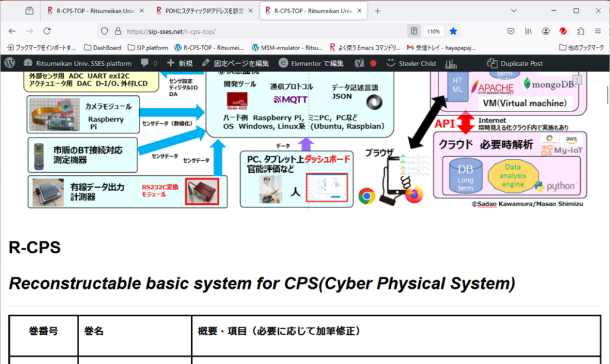
Task: Click the Duplicate Post link
Action: [x=515, y=63]
